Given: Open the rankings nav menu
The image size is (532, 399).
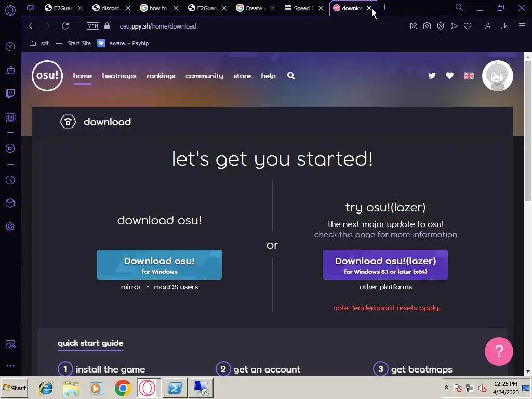Looking at the screenshot, I should click(161, 76).
